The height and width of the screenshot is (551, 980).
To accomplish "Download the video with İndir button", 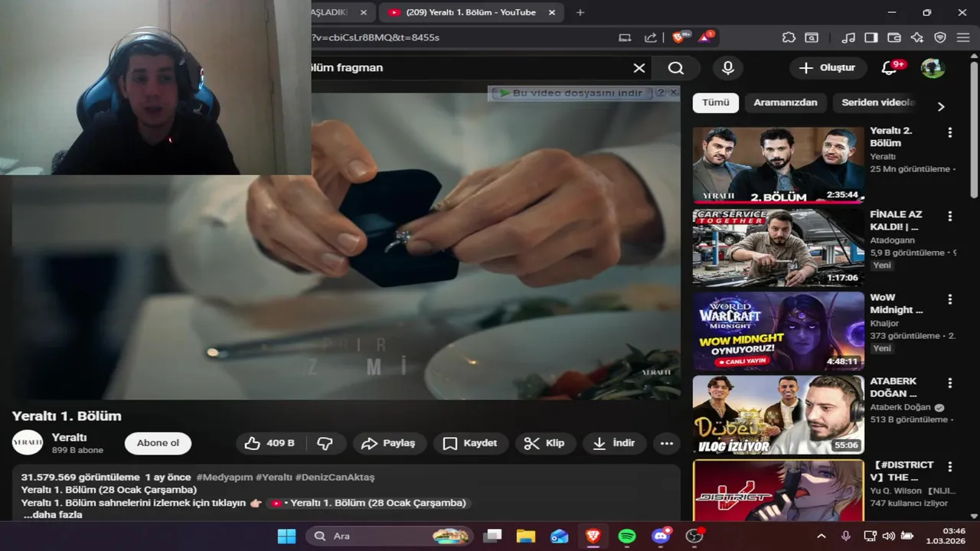I will coord(615,443).
